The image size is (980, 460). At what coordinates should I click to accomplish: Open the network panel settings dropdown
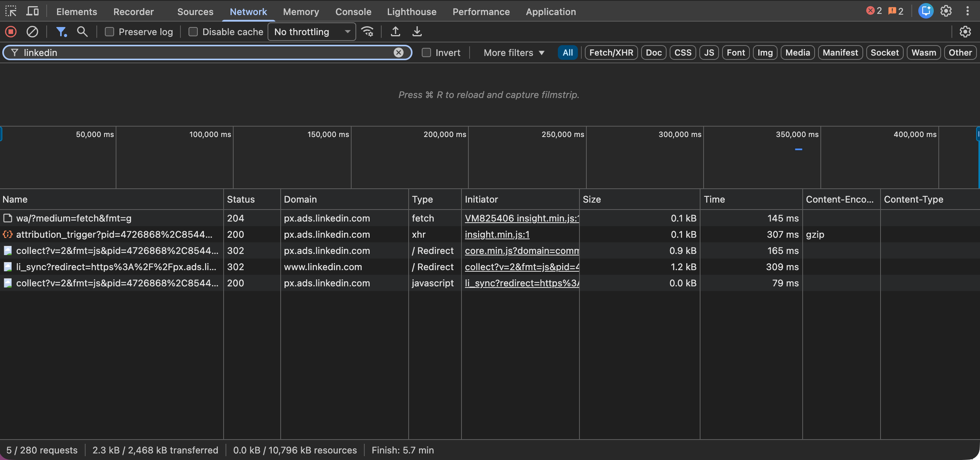click(965, 32)
